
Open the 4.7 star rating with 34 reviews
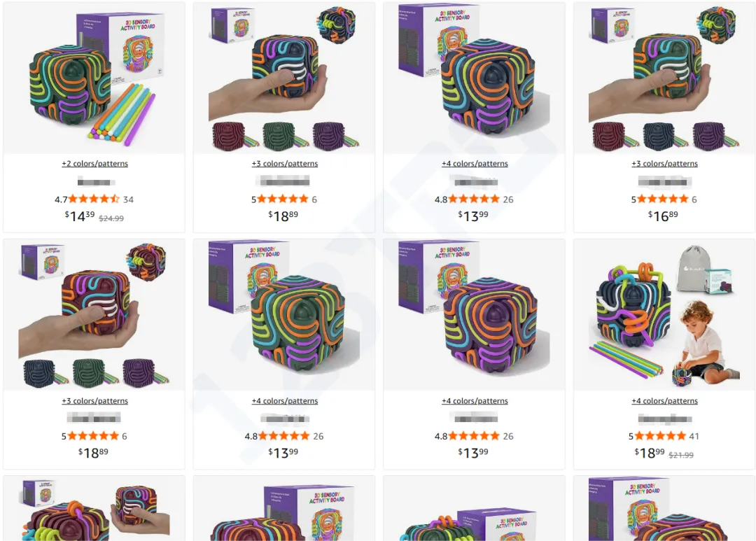coord(94,199)
